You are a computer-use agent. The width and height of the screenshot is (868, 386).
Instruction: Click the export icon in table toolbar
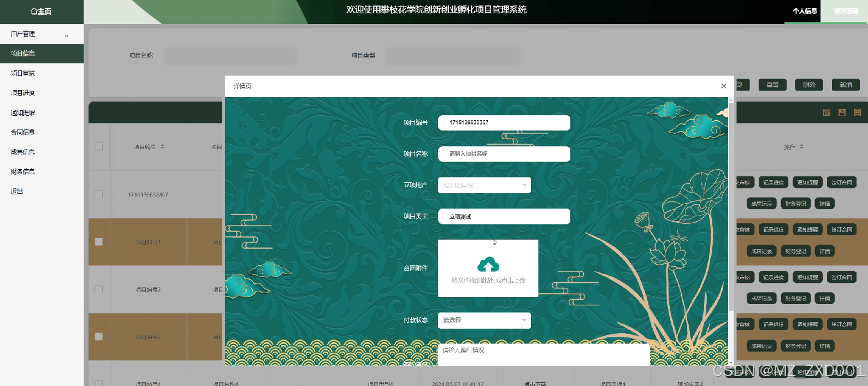click(842, 112)
